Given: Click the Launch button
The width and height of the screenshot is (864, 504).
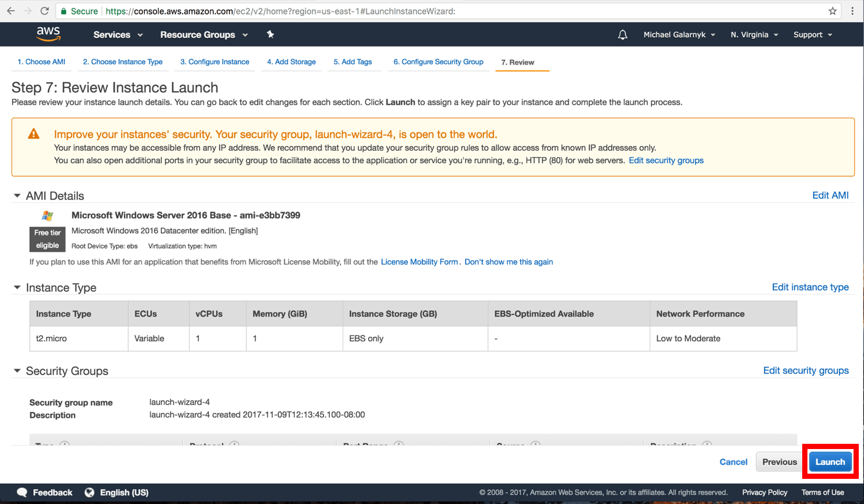Looking at the screenshot, I should click(830, 462).
